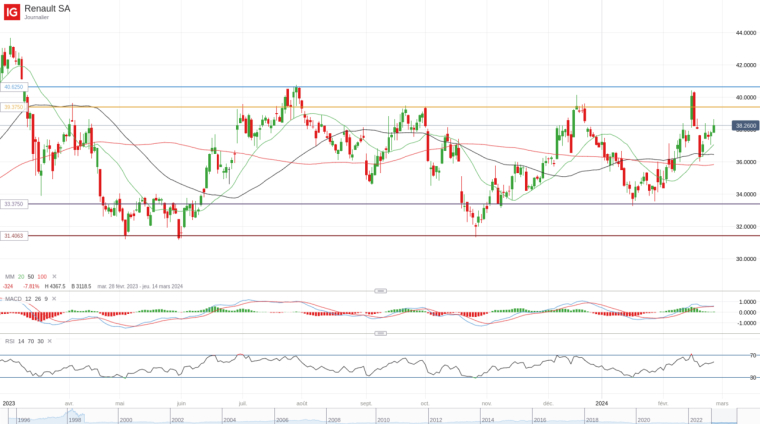The width and height of the screenshot is (760, 424).
Task: Click the Renault SA instrument title
Action: pos(47,8)
